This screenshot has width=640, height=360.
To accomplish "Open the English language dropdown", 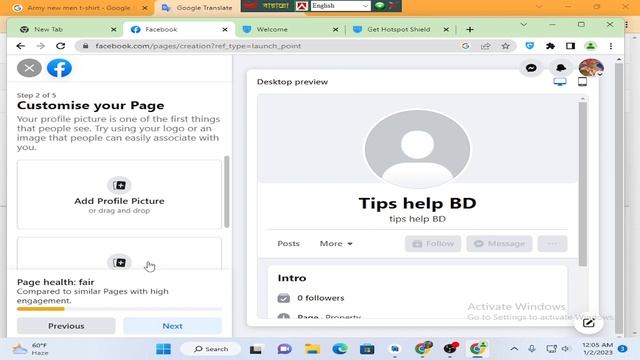I will 340,6.
